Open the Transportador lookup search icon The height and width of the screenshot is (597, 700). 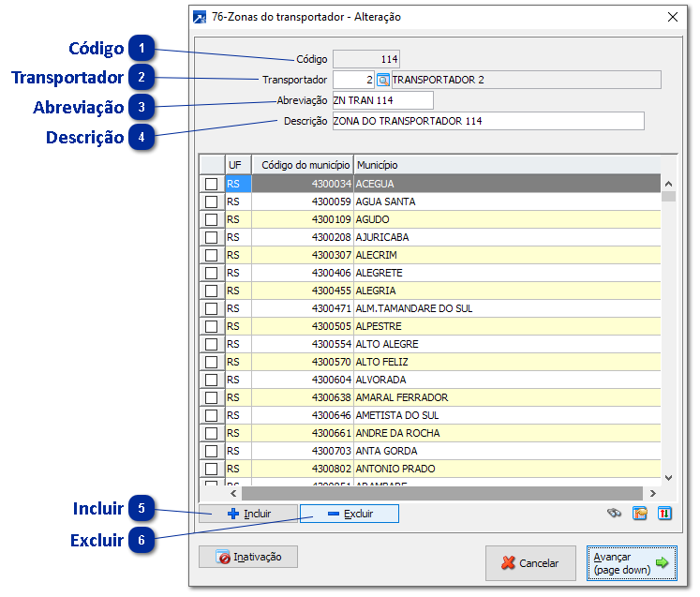[x=383, y=80]
